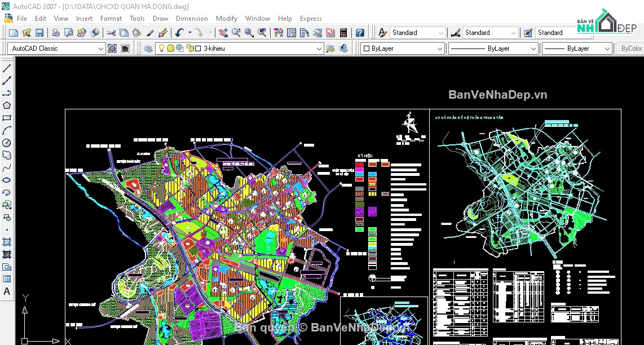Click the Undo arrow button

[x=179, y=33]
